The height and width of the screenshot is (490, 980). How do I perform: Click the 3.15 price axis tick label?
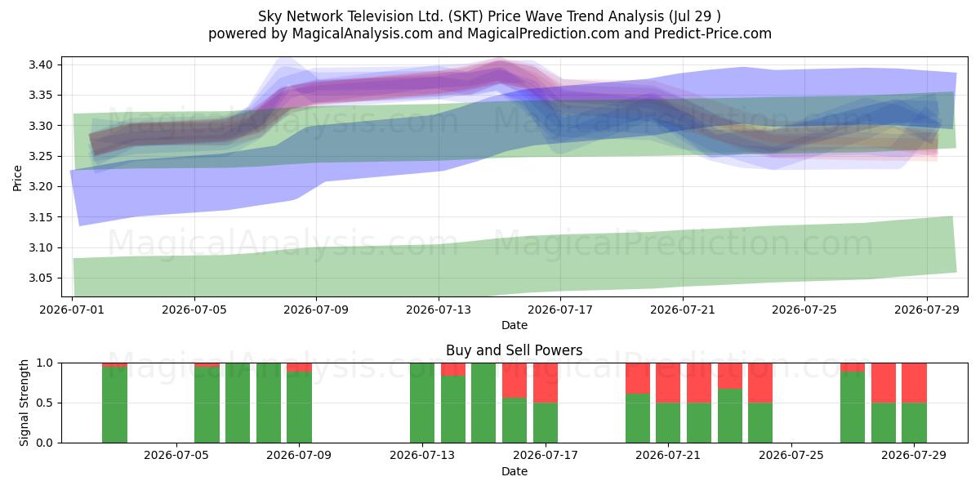click(41, 217)
